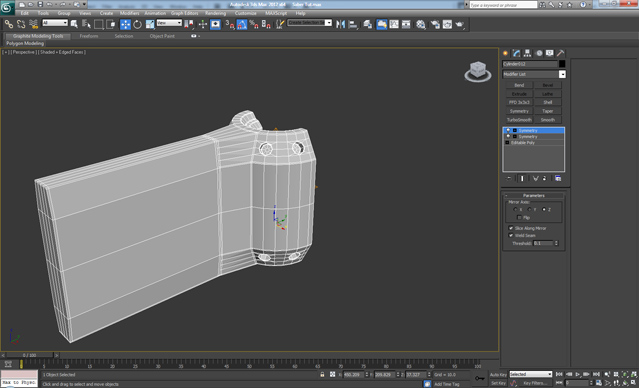Screen dimensions: 639x388
Task: Switch to the Freeform ribbon tab
Action: coord(89,36)
